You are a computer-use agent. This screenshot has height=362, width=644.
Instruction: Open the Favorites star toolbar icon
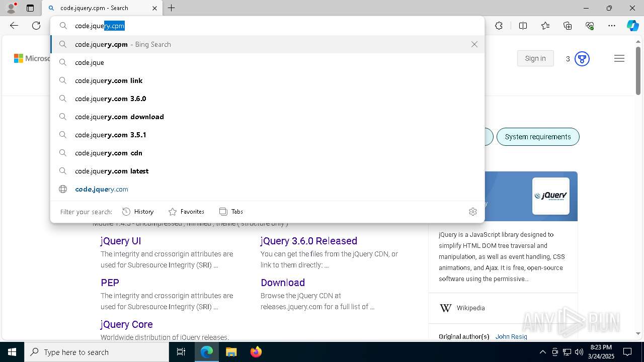point(545,26)
